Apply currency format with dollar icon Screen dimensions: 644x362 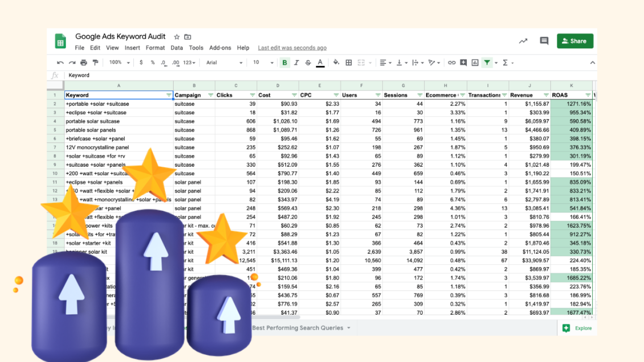tap(141, 63)
